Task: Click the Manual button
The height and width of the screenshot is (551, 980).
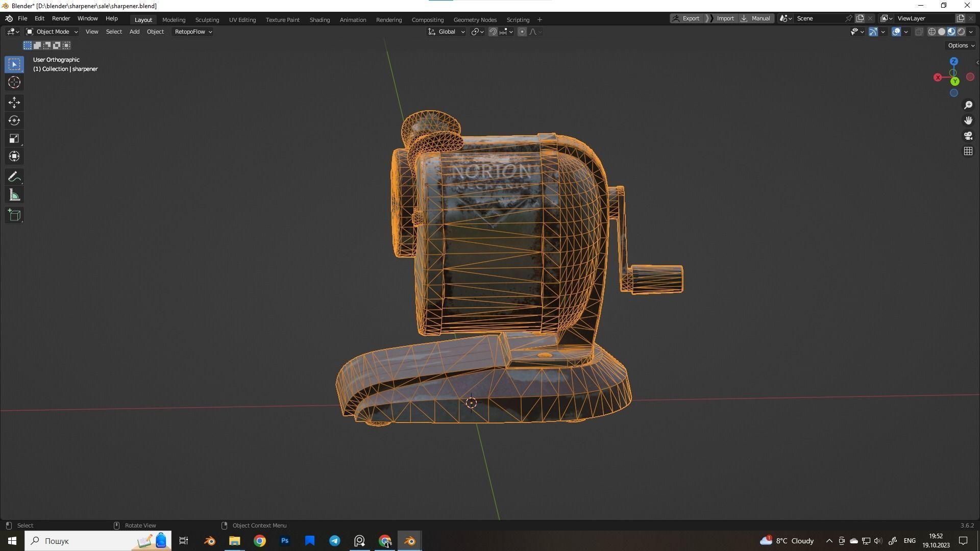Action: [755, 18]
